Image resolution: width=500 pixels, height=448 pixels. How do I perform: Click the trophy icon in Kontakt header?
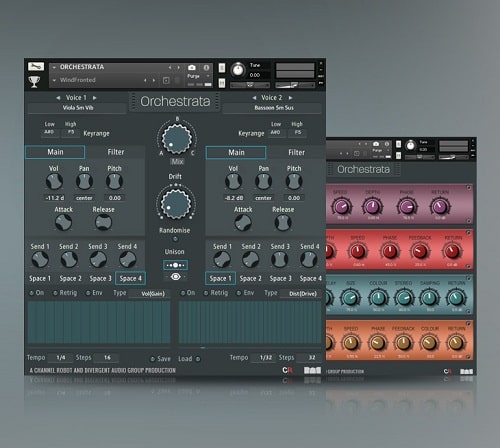click(34, 82)
